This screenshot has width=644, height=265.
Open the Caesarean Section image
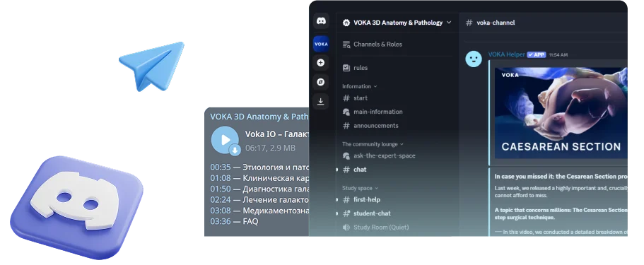pos(561,112)
